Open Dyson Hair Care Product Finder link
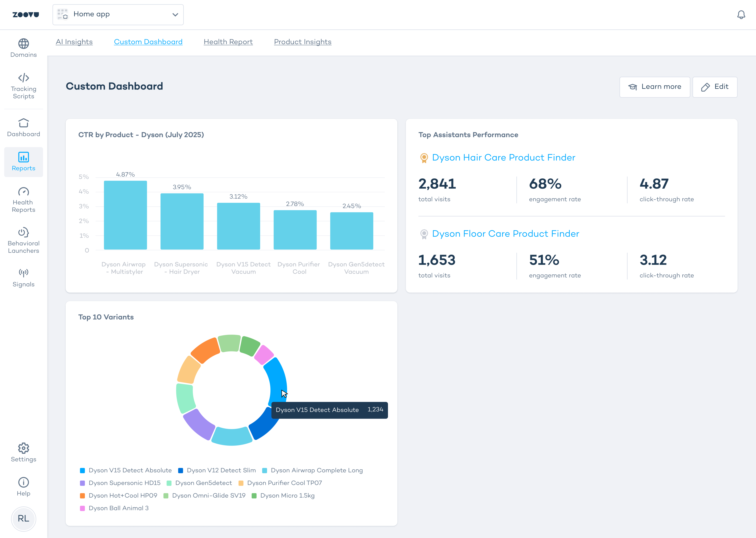 click(504, 158)
